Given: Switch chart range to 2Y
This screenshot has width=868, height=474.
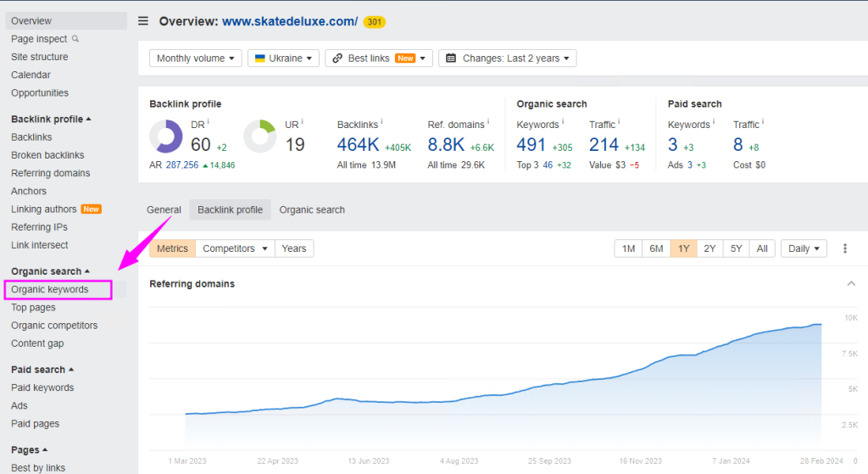Looking at the screenshot, I should point(709,248).
